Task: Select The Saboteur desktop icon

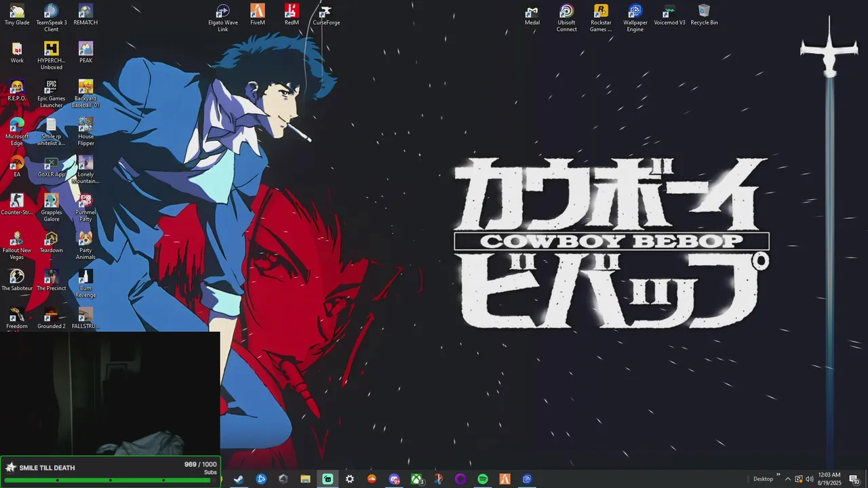Action: (17, 281)
